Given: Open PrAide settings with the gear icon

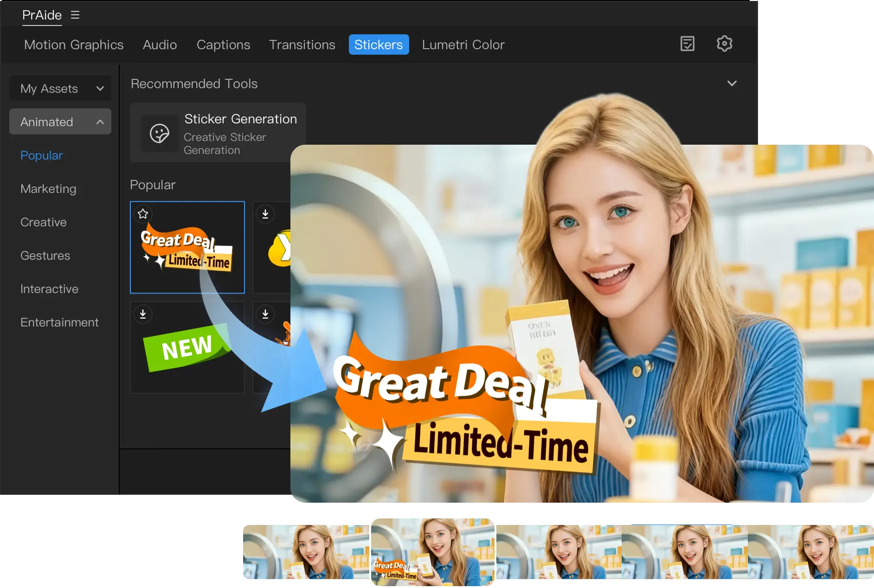Looking at the screenshot, I should (x=724, y=44).
